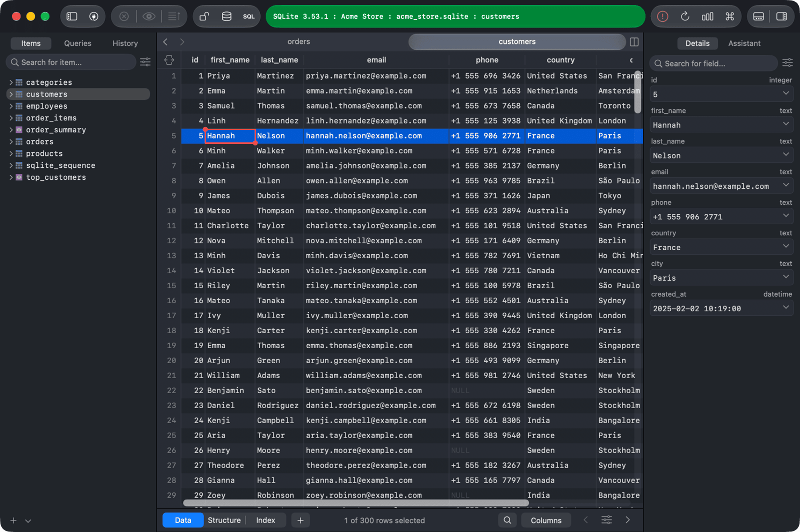Click the last_name cell Rodriguez
Screen dimensions: 800x532
point(279,405)
